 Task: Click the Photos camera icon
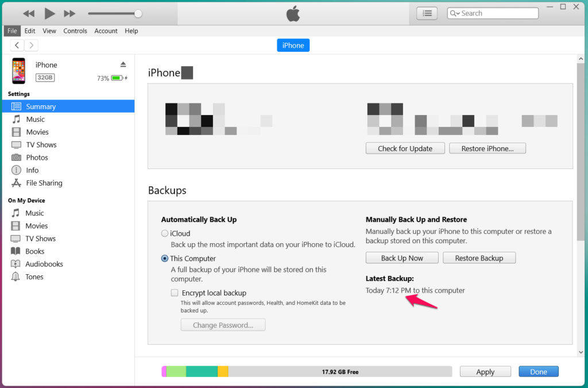click(16, 157)
